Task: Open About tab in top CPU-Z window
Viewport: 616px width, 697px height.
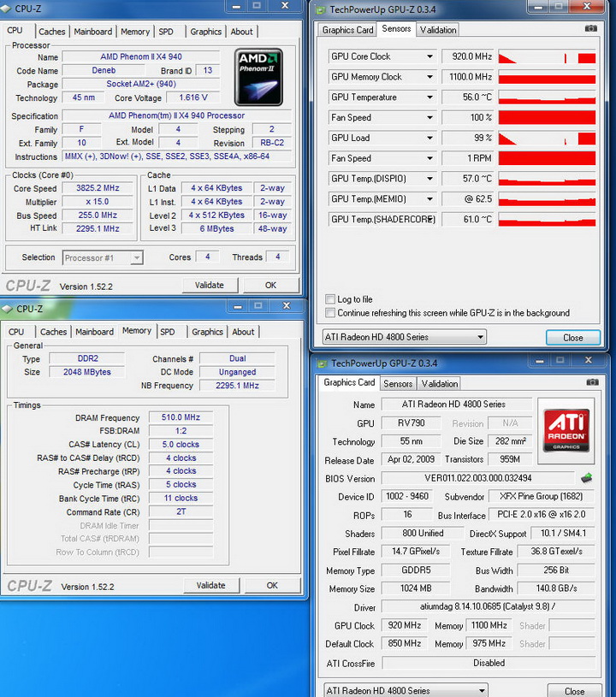Action: tap(241, 32)
